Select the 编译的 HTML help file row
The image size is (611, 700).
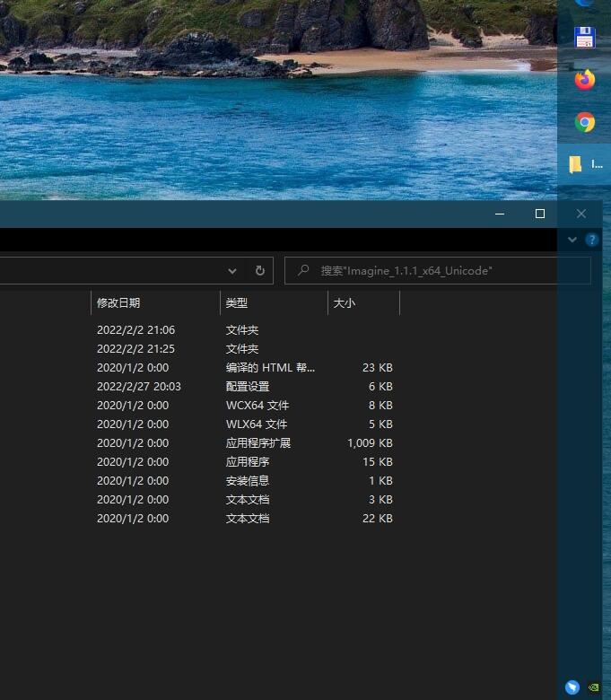(x=269, y=367)
